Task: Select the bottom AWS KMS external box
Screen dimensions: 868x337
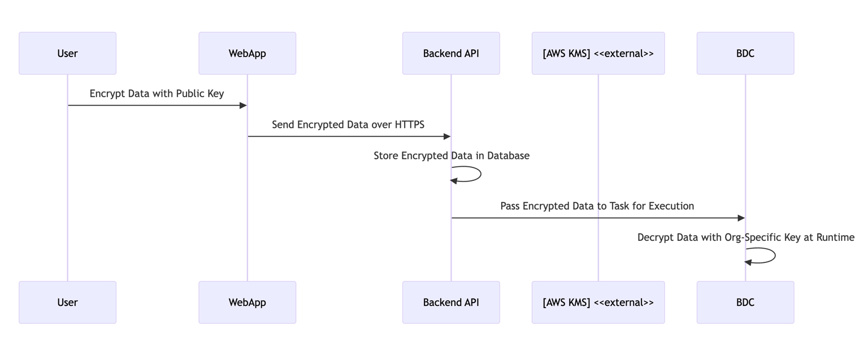Action: [598, 302]
